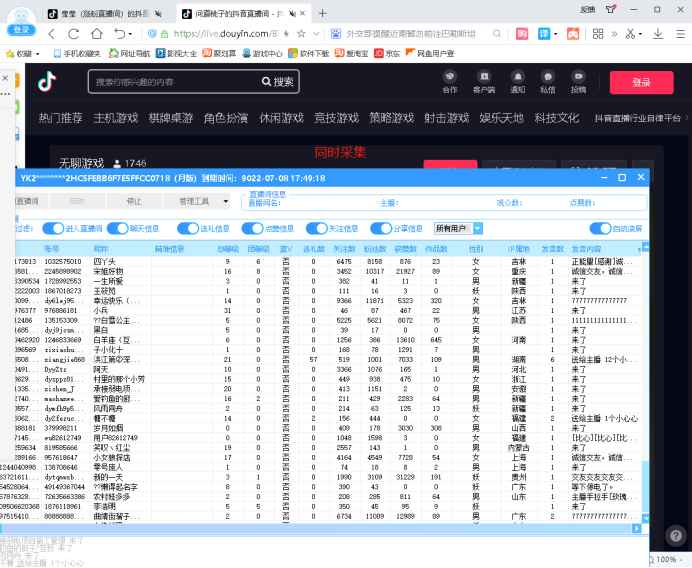The image size is (692, 568).
Task: Expand the translate extension dropdown arrow
Action: (556, 34)
